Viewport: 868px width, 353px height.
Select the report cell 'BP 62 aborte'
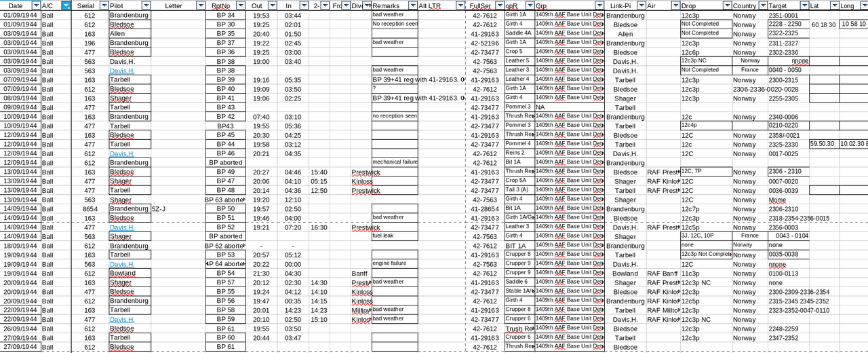coord(225,246)
